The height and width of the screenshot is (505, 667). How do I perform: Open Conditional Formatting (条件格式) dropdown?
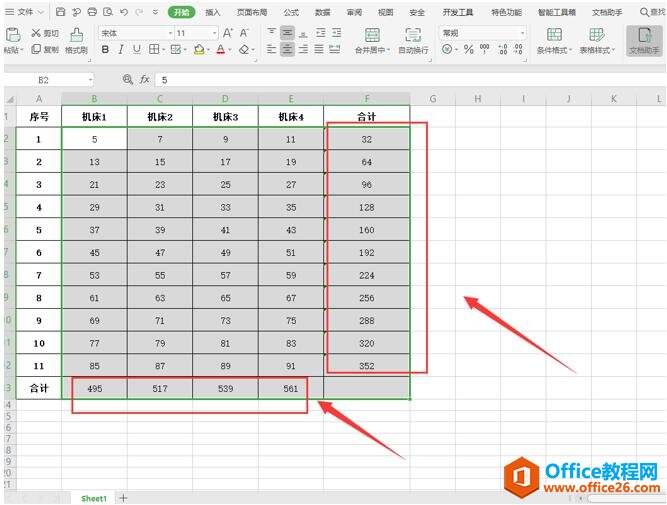point(570,50)
